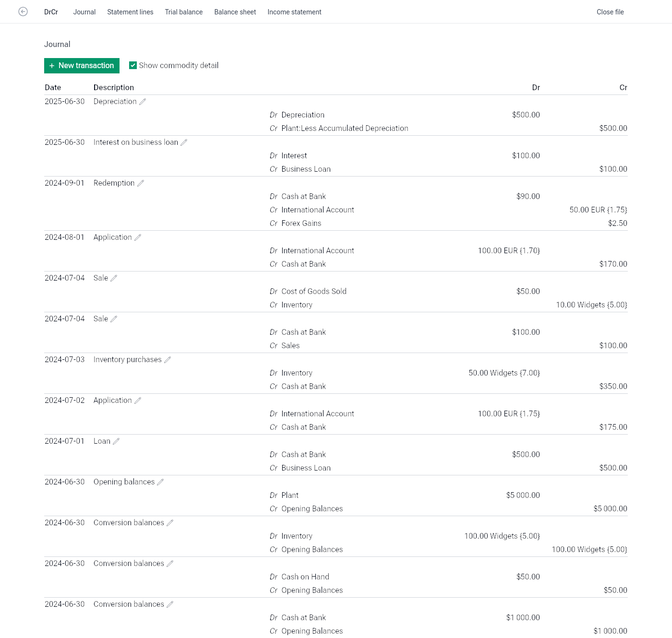Click the Inventory purchases description

127,360
